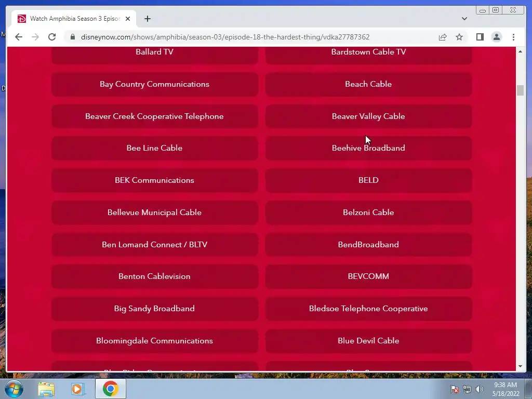Pick Blue Devil Cable
The height and width of the screenshot is (399, 532).
pos(368,341)
